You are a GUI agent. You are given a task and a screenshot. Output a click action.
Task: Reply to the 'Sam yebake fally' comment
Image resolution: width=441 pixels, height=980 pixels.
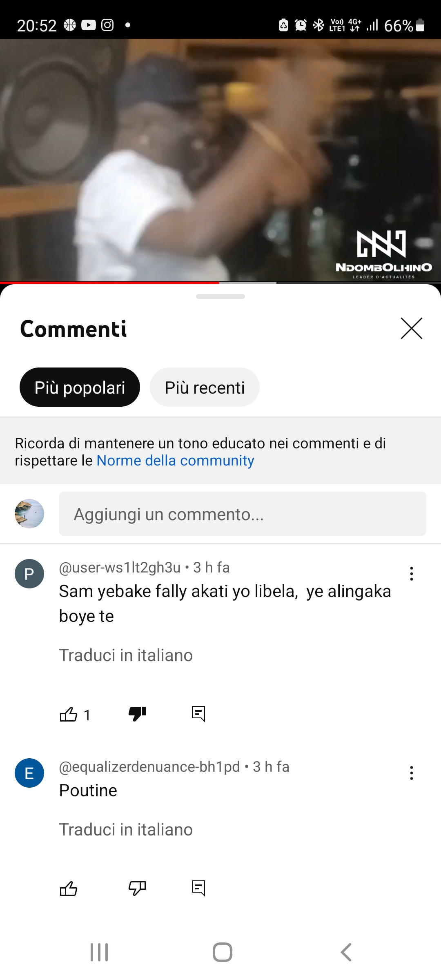pos(198,714)
